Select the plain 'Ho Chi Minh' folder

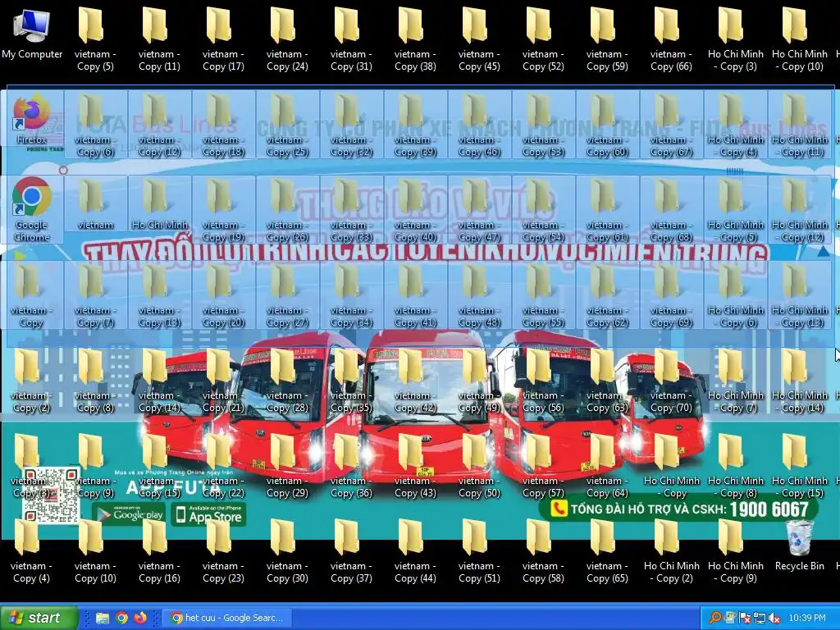[159, 203]
